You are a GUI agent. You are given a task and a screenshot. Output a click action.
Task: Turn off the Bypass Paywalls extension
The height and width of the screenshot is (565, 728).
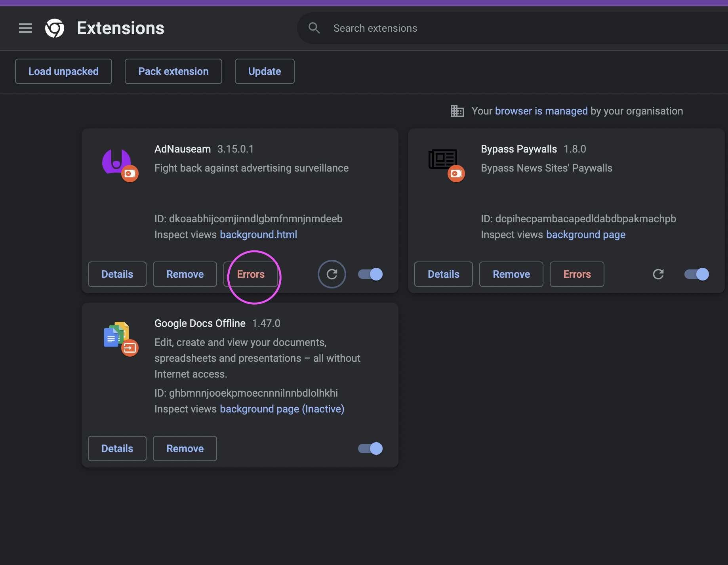coord(696,274)
